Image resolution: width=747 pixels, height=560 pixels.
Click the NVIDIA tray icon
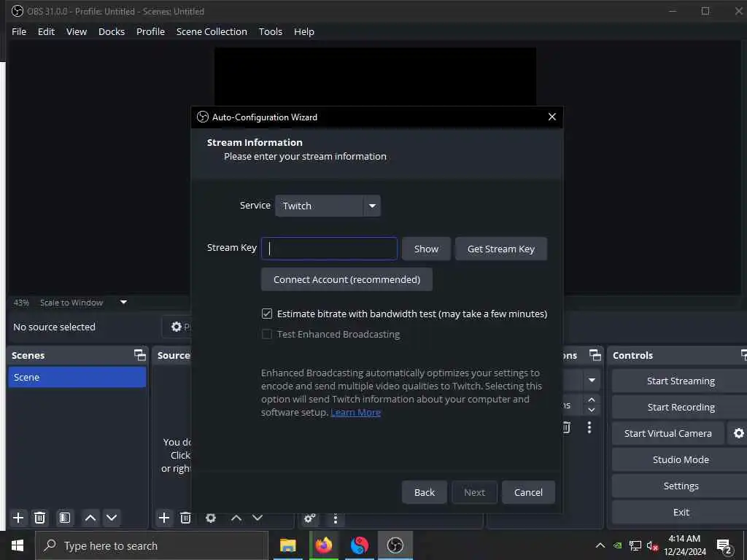618,545
